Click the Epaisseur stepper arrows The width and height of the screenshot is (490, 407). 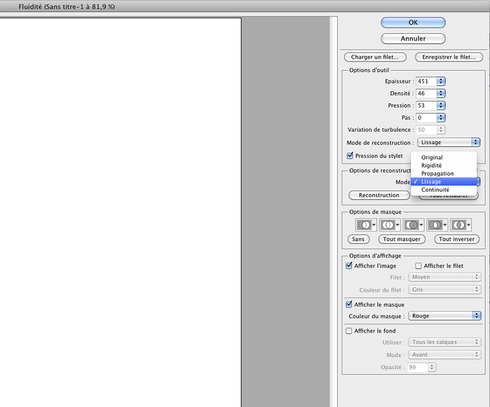[x=441, y=81]
